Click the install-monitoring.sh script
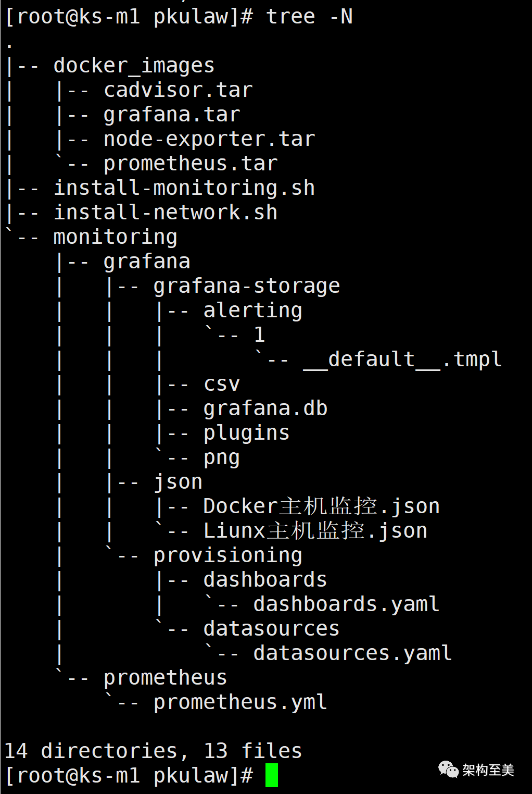 (184, 188)
